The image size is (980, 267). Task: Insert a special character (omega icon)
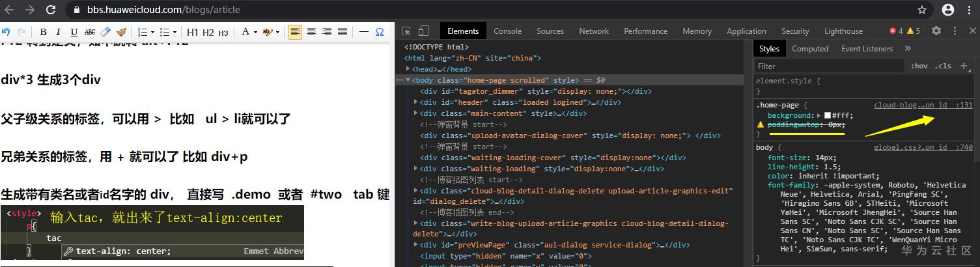coord(380,32)
